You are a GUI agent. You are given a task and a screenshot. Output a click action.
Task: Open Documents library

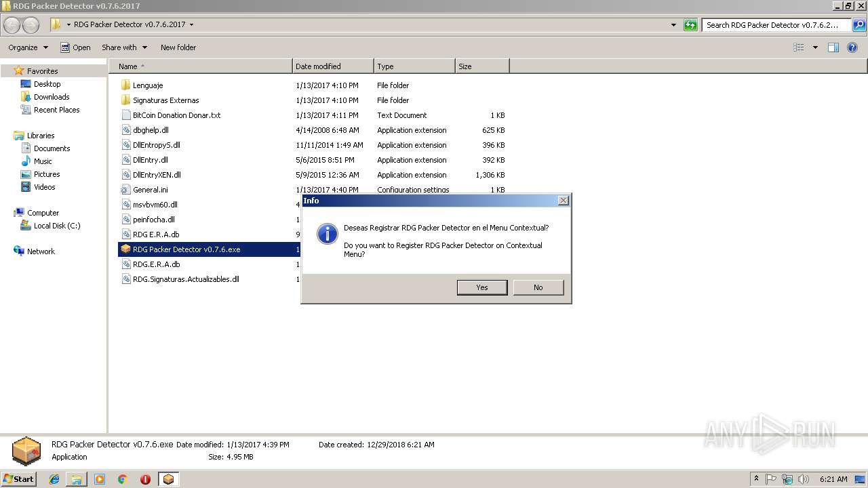tap(52, 148)
